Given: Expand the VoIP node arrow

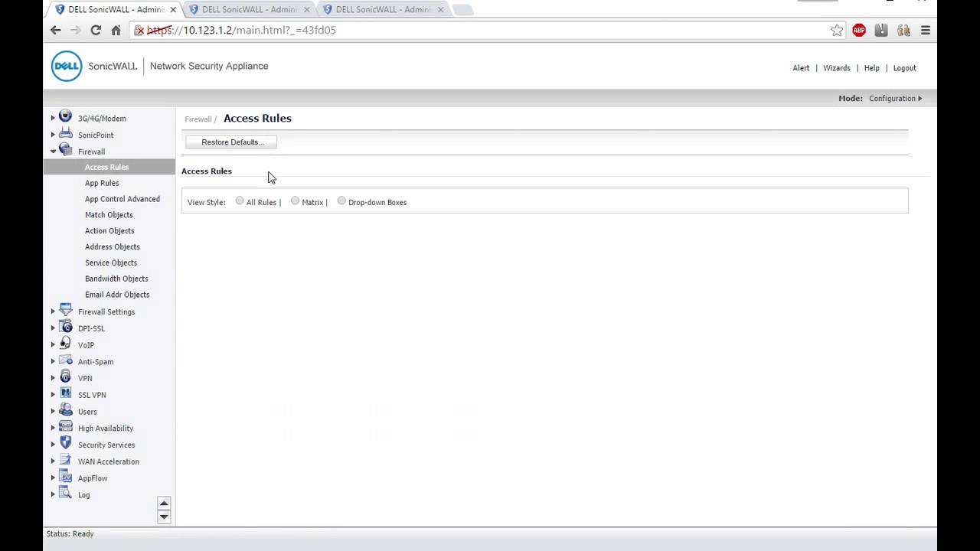Looking at the screenshot, I should point(53,345).
